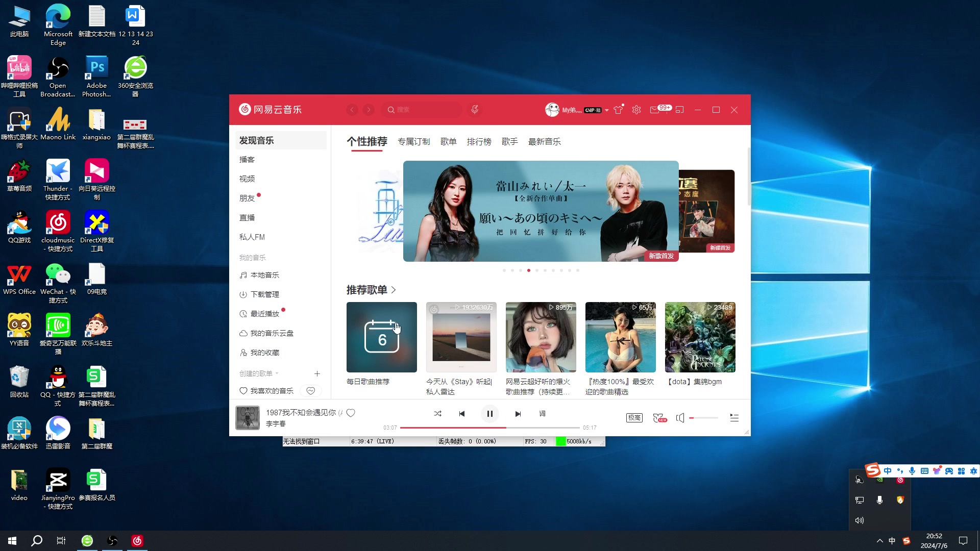Open the now-playing album cover thumbnail
The height and width of the screenshot is (551, 980).
click(248, 418)
